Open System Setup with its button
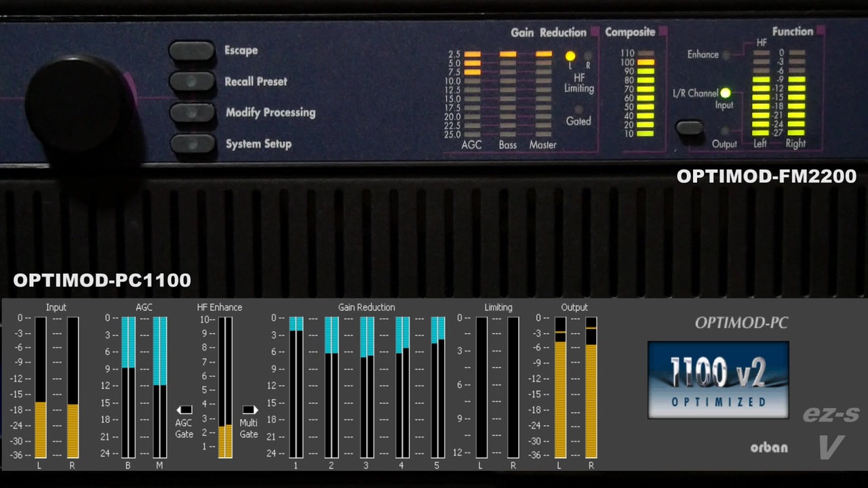This screenshot has width=868, height=488. pos(192,144)
